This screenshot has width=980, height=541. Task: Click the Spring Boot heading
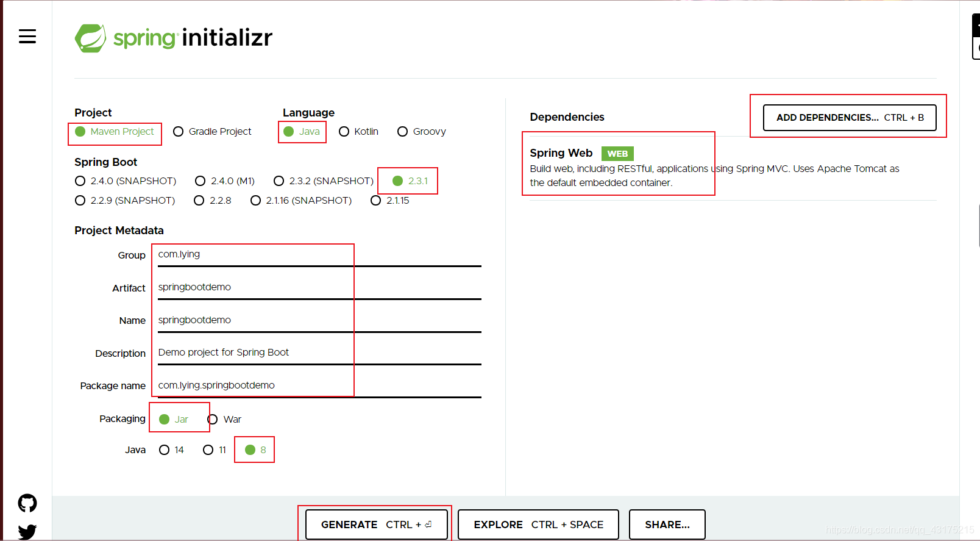tap(105, 162)
